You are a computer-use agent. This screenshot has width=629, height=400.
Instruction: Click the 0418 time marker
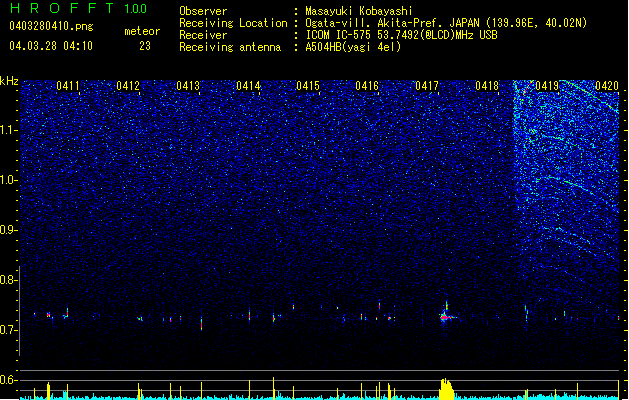(x=487, y=86)
